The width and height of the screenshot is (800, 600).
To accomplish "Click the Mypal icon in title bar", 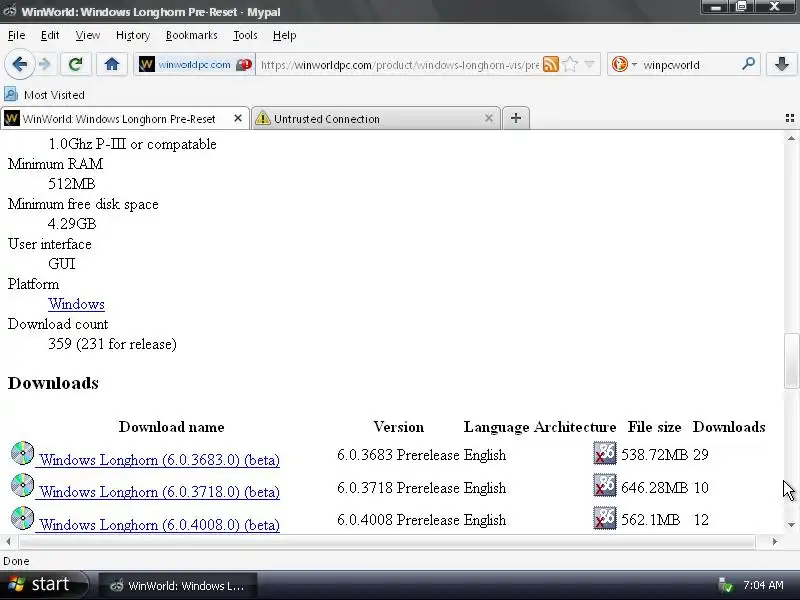I will tap(10, 11).
